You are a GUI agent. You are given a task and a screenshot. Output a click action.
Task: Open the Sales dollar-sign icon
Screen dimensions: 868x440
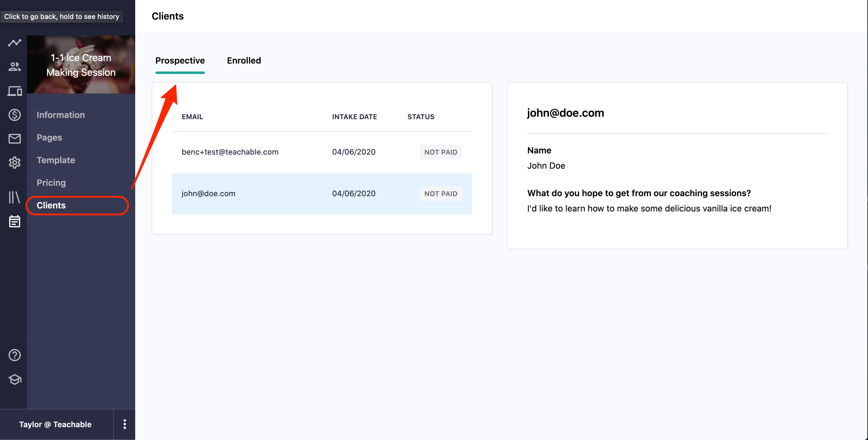point(14,115)
